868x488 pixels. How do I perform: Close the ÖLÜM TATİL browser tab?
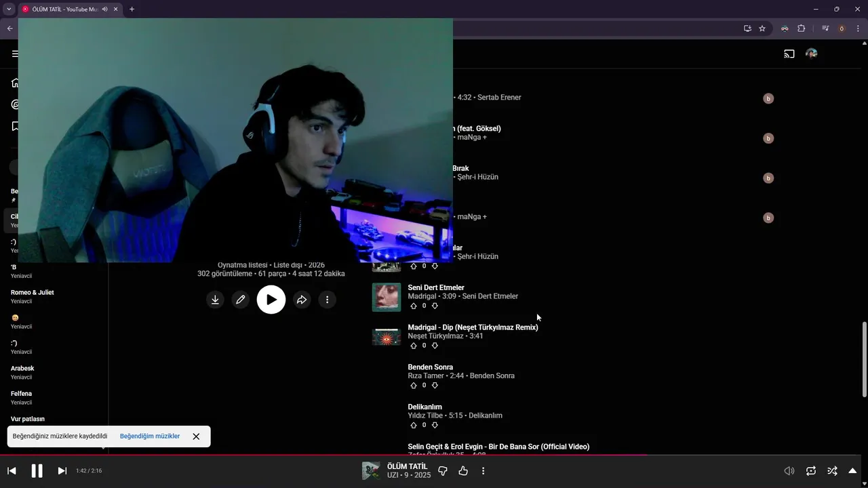[116, 9]
